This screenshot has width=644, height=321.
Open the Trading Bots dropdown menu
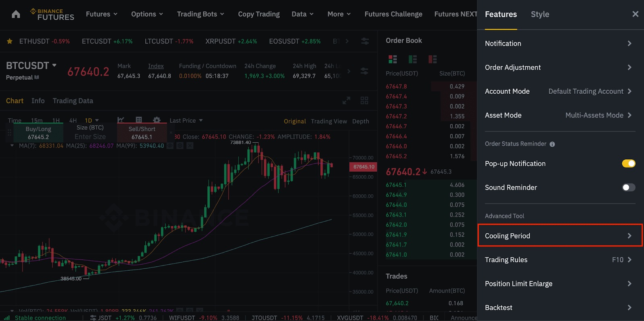pos(200,14)
